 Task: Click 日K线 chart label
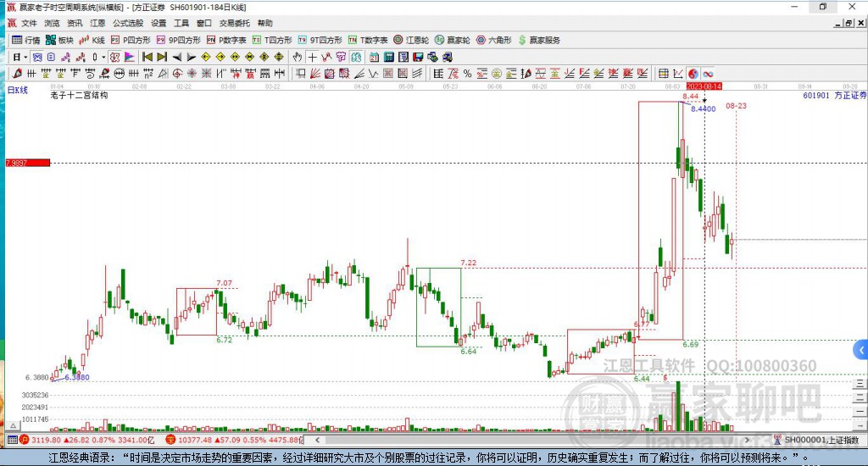click(17, 90)
